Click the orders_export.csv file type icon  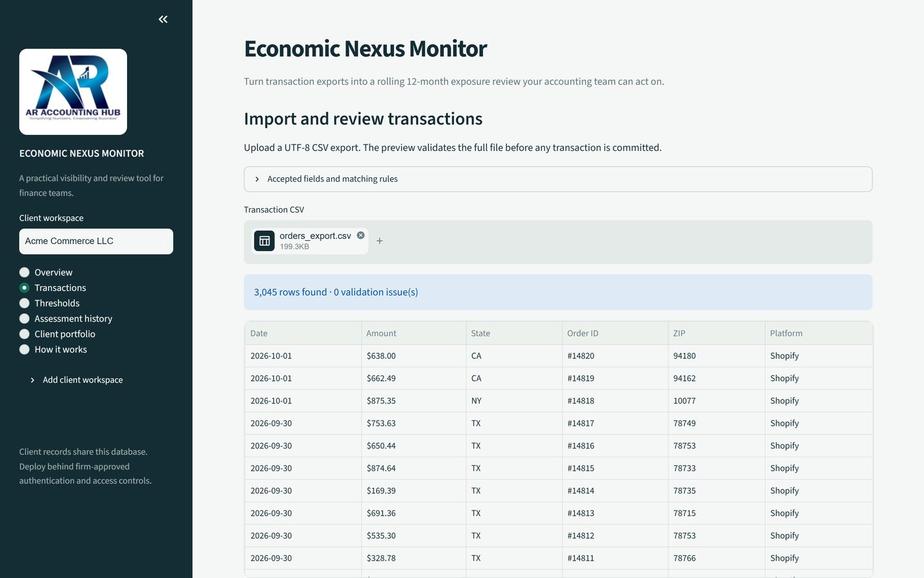click(264, 241)
